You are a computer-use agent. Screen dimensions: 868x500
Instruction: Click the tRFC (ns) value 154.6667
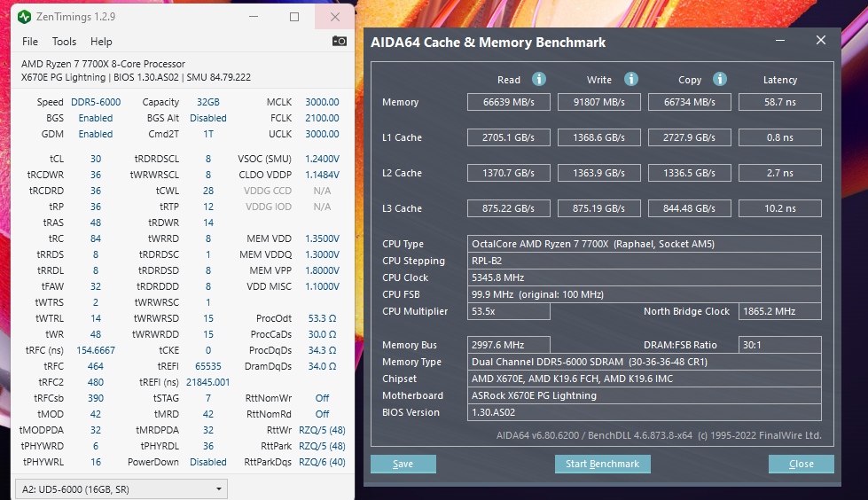pyautogui.click(x=96, y=350)
